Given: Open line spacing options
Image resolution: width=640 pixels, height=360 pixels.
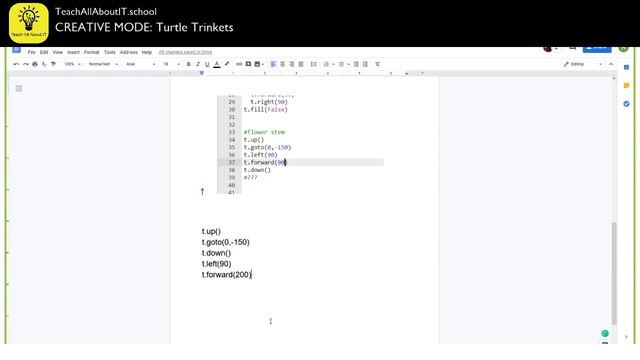Looking at the screenshot, I should tap(313, 64).
